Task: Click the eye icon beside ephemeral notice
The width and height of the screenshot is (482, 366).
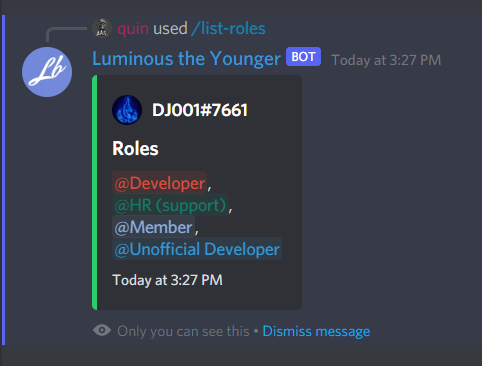Action: pos(102,330)
